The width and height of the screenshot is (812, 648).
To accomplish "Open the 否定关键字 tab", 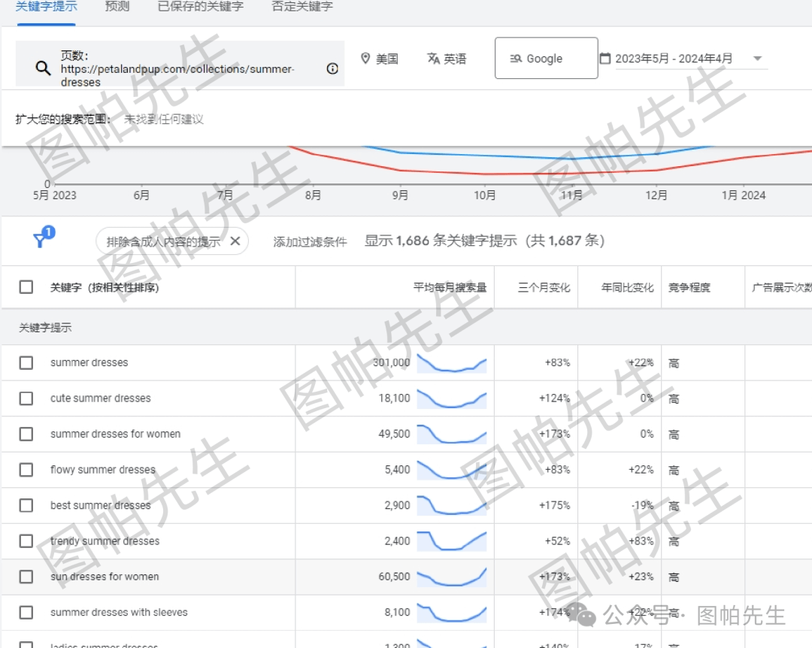I will point(302,7).
